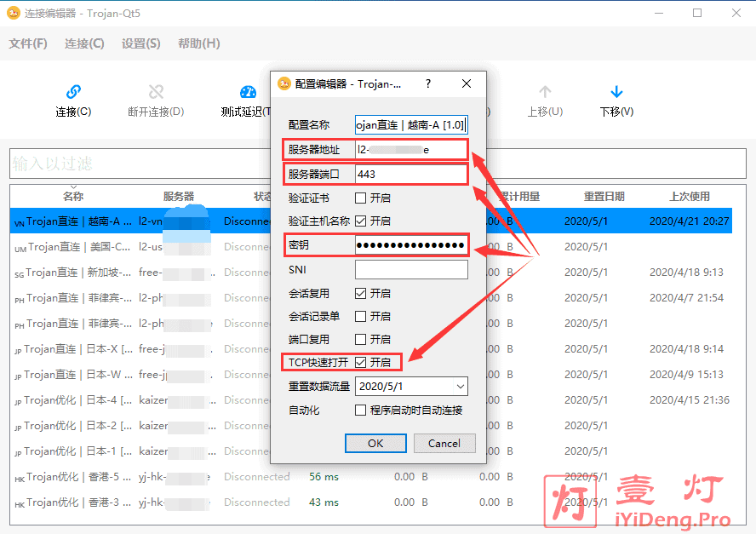Image resolution: width=756 pixels, height=534 pixels.
Task: Enable the 验证证书 checkbox
Action: pos(360,198)
